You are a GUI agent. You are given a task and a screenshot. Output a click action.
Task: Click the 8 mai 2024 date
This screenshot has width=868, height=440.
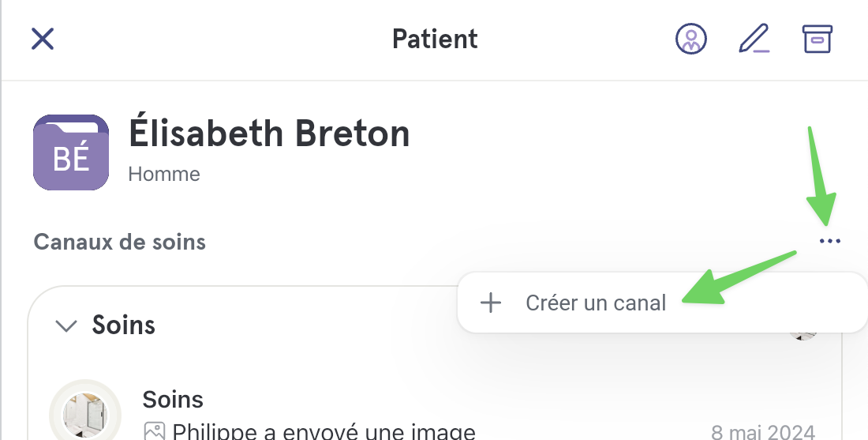763,432
